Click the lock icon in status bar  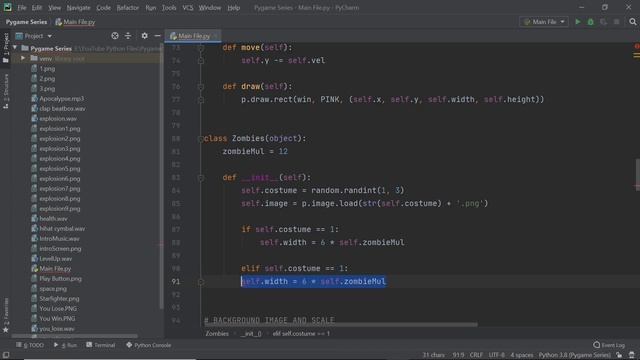619,355
